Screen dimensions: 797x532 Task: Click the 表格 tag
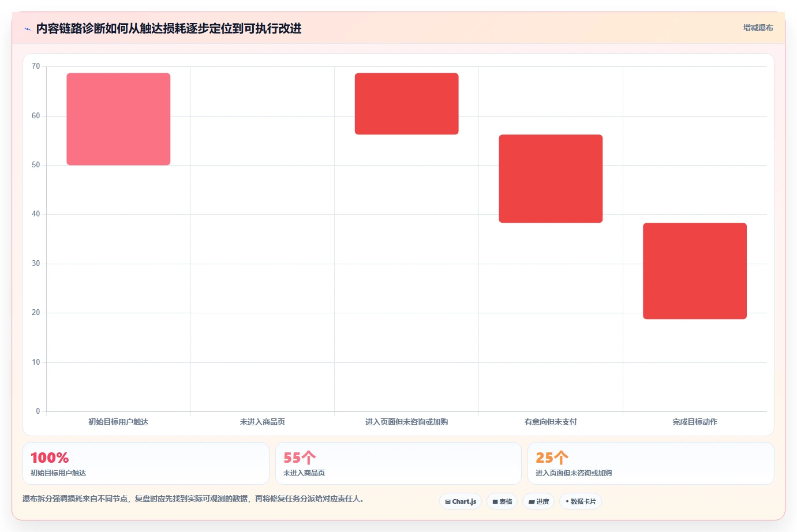tap(502, 501)
